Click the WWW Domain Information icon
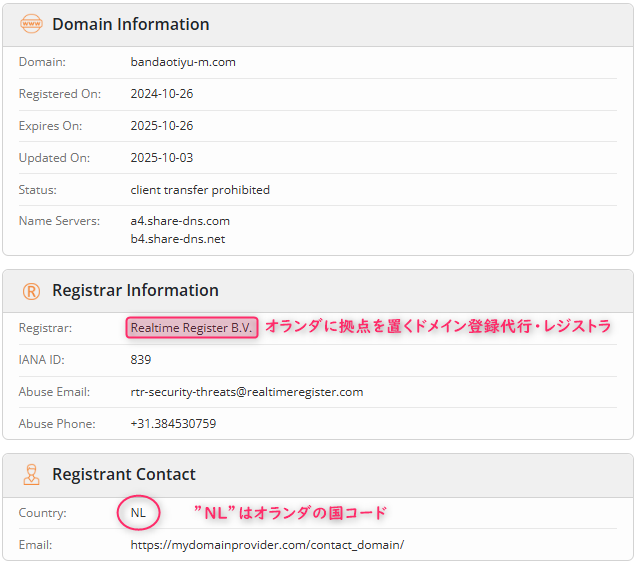The height and width of the screenshot is (562, 637). pos(32,24)
